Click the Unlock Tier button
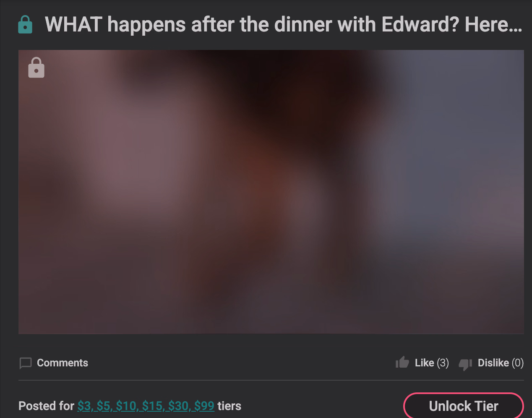 click(464, 406)
